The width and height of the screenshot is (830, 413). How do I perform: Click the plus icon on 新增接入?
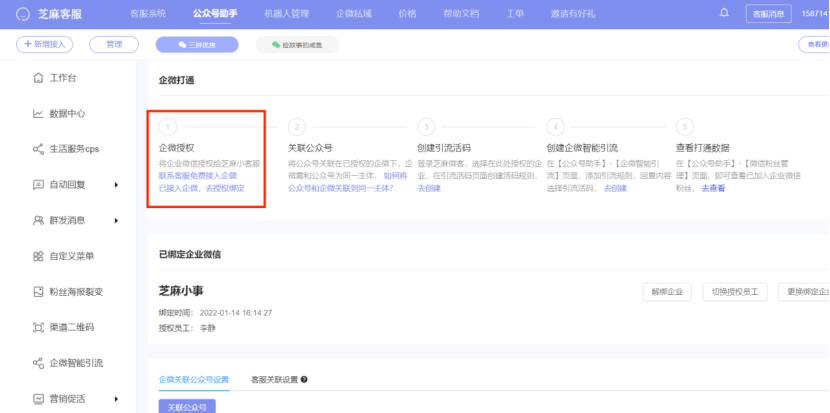tap(28, 44)
